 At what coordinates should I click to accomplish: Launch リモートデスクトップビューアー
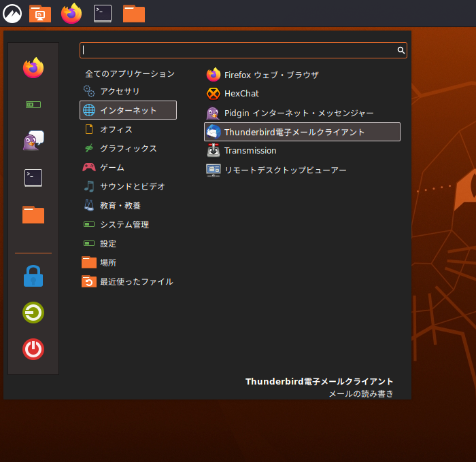tap(302, 170)
